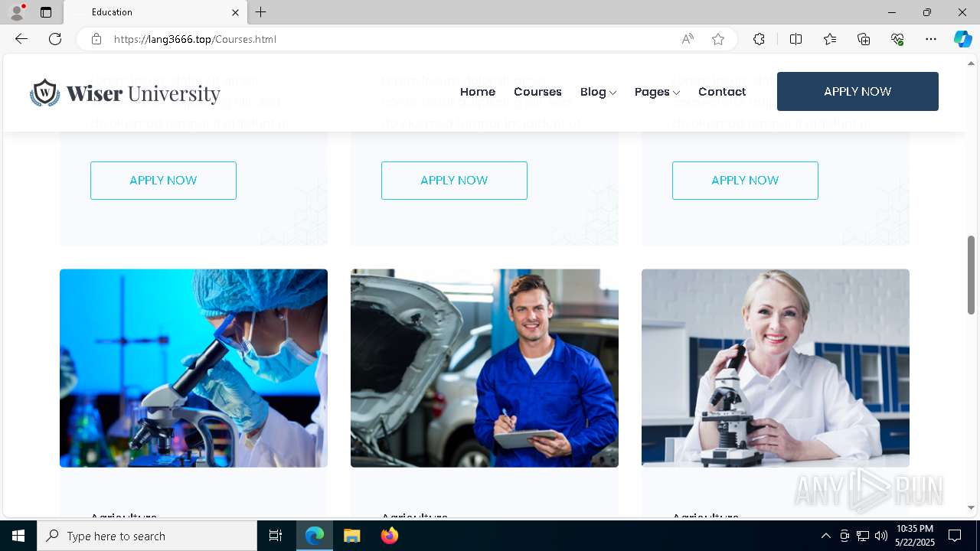Click the page vertical scrollbar thumb
Screen dimensions: 980x551
(972, 275)
